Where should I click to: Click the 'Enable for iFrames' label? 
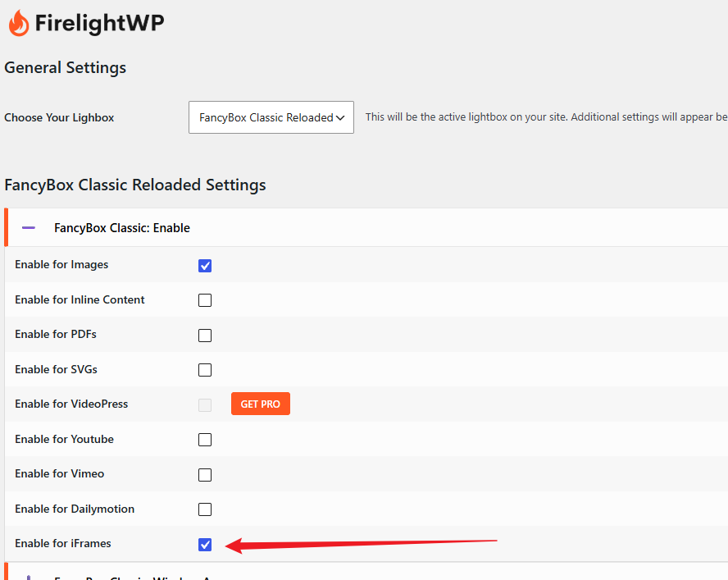pos(62,543)
